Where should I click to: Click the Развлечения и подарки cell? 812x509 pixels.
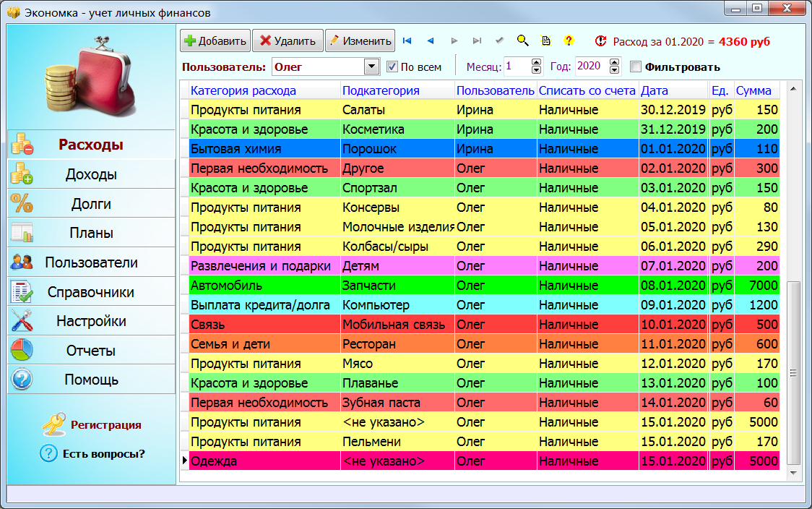(x=264, y=266)
